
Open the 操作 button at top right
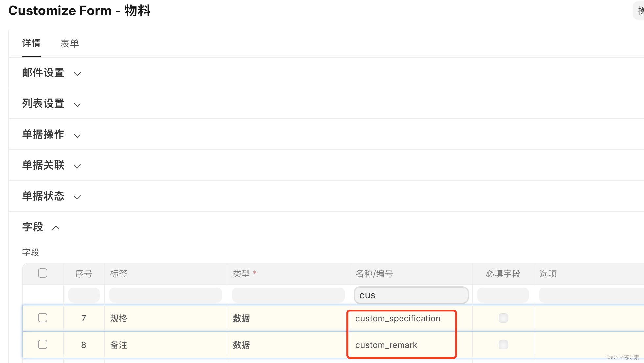[639, 10]
